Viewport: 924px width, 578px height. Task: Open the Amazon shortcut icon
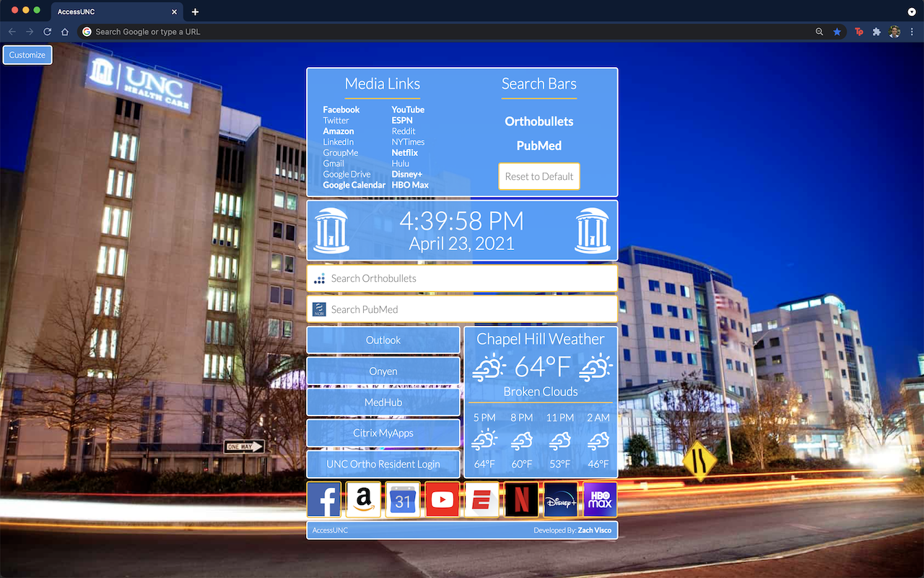point(364,500)
